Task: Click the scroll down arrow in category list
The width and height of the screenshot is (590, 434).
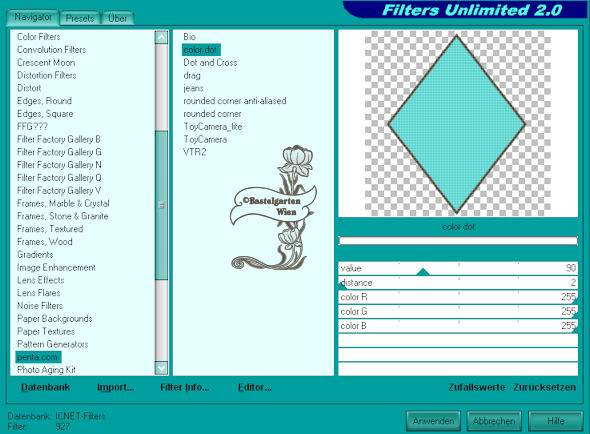Action: tap(161, 368)
